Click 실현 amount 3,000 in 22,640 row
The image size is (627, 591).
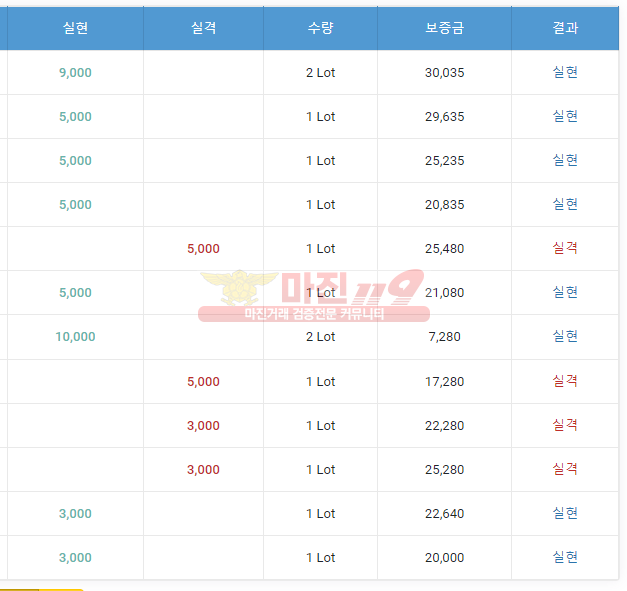pyautogui.click(x=75, y=513)
